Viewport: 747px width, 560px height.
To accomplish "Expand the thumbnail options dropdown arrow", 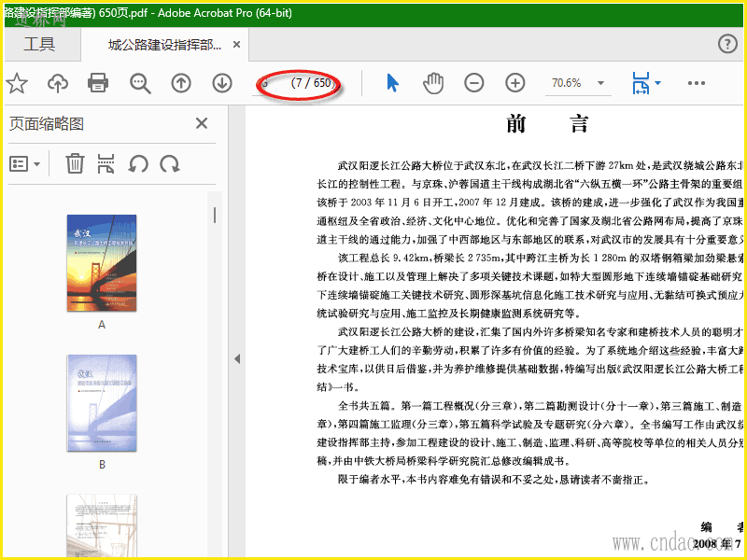I will click(x=36, y=165).
